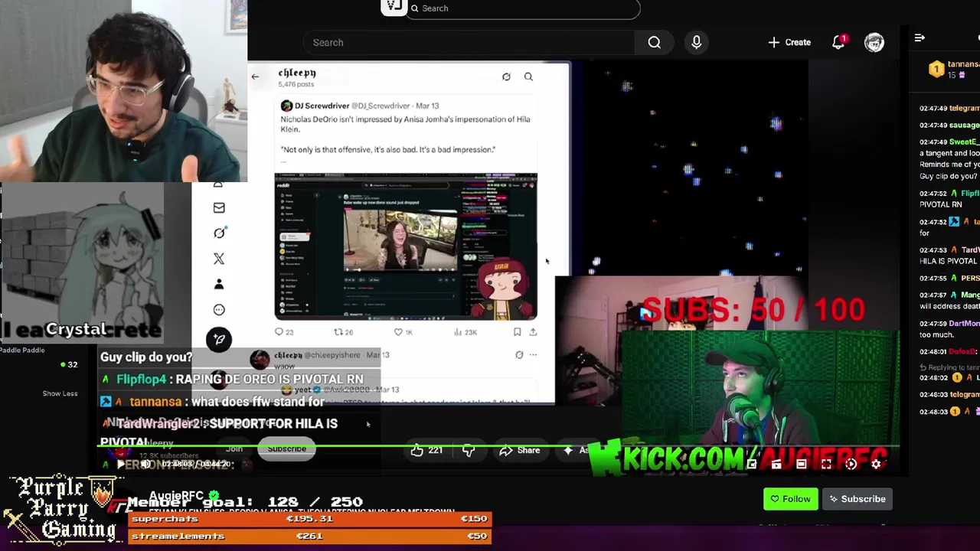Click the '5,476 posts' text
The height and width of the screenshot is (551, 980).
[x=296, y=84]
